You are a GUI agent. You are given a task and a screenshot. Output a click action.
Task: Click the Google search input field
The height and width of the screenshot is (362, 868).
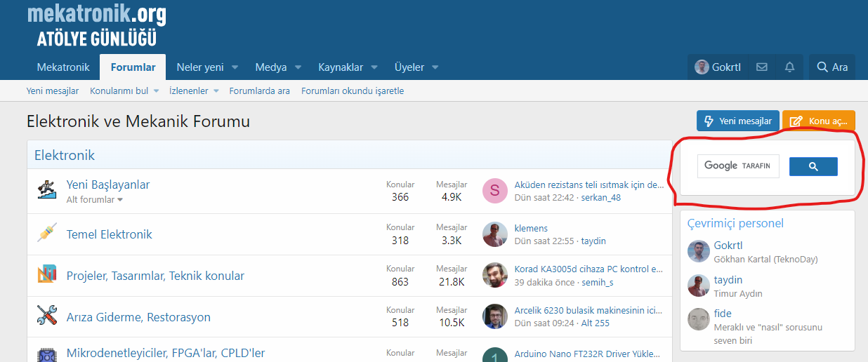pyautogui.click(x=738, y=166)
